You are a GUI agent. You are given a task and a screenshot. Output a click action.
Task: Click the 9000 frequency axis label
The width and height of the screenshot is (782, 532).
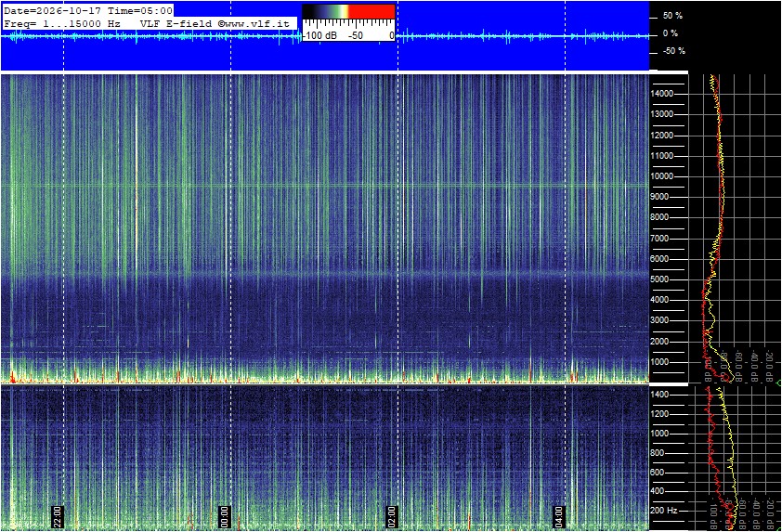tap(659, 197)
